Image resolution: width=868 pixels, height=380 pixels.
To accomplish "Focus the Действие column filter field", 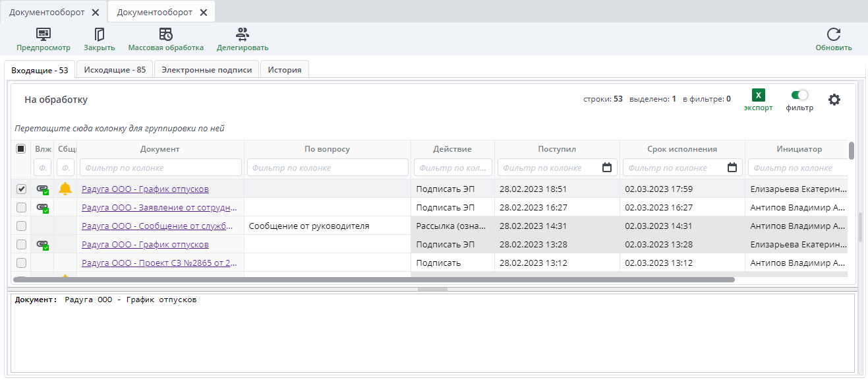I will pyautogui.click(x=453, y=168).
